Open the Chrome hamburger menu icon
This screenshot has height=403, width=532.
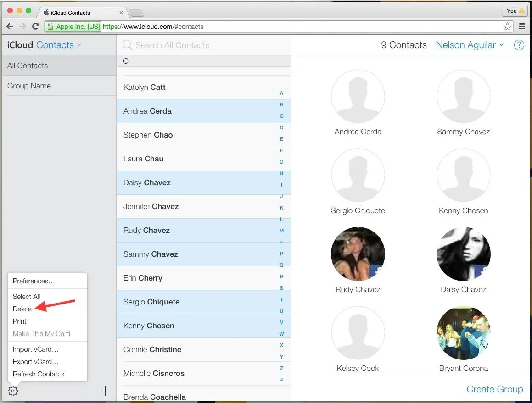[522, 27]
